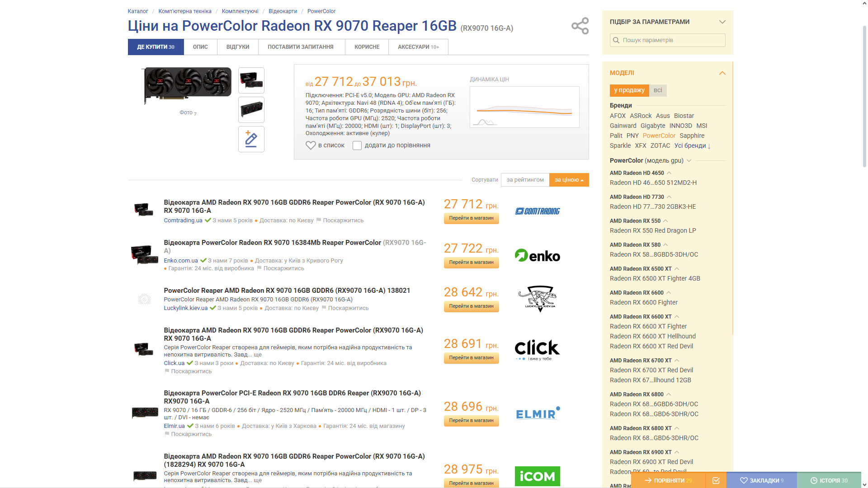Open 'ЗАКЛАДКИ' in the bottom bar
The width and height of the screenshot is (868, 488).
pyautogui.click(x=762, y=480)
